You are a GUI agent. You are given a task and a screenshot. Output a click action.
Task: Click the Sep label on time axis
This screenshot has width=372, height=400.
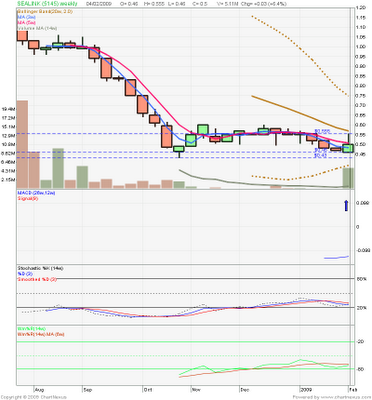tap(87, 389)
